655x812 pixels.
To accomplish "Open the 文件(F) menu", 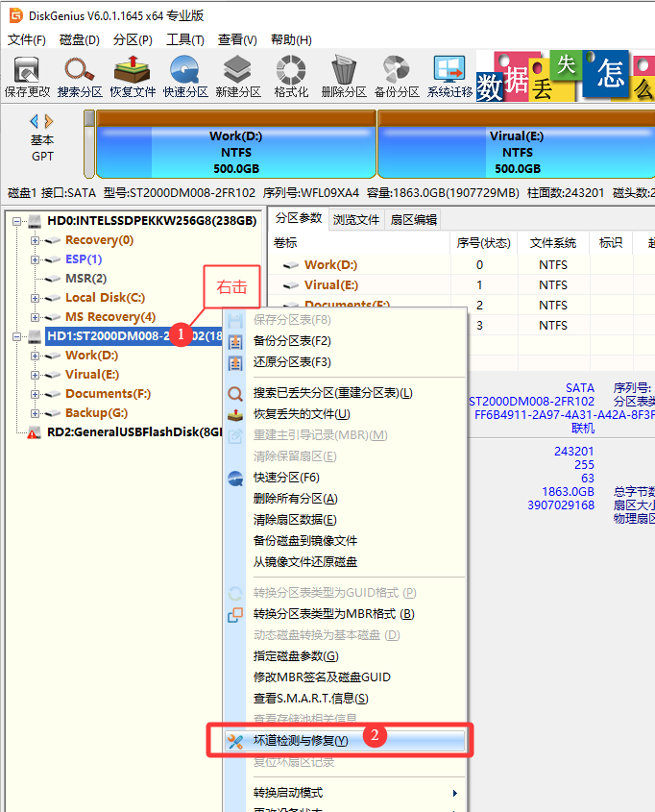I will [27, 39].
